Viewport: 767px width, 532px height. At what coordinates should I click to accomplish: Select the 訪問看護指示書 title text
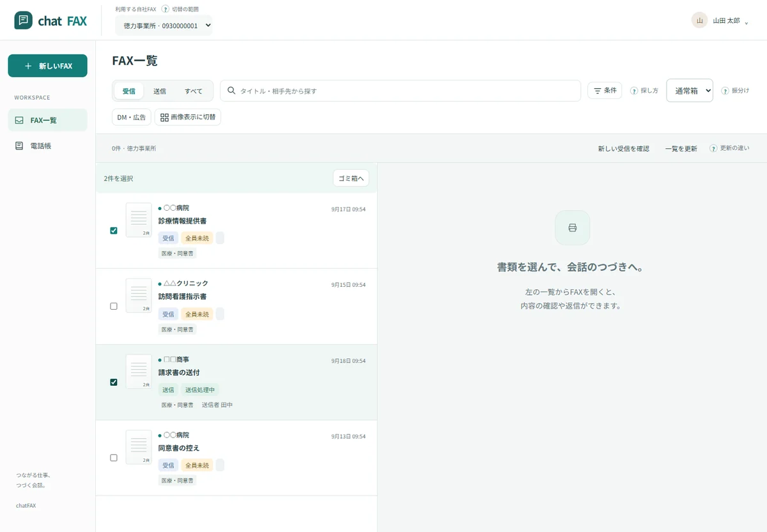[182, 296]
